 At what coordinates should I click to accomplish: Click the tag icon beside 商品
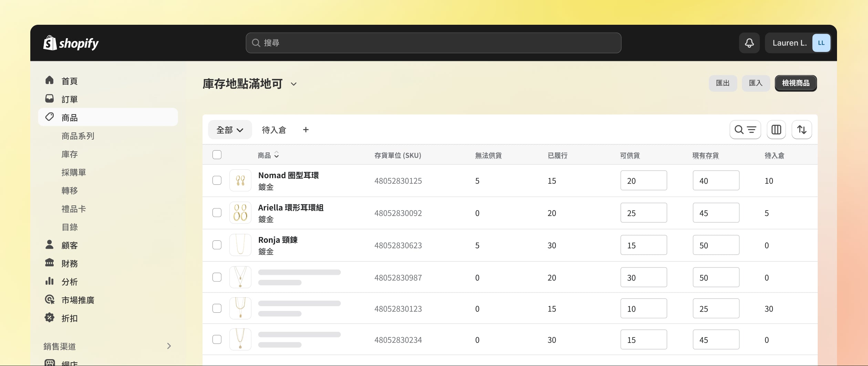(50, 117)
